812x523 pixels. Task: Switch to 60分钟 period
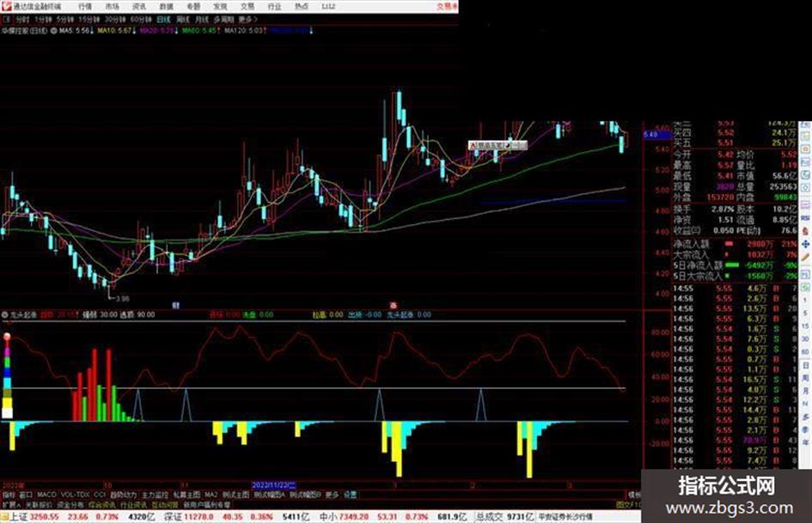pos(141,20)
